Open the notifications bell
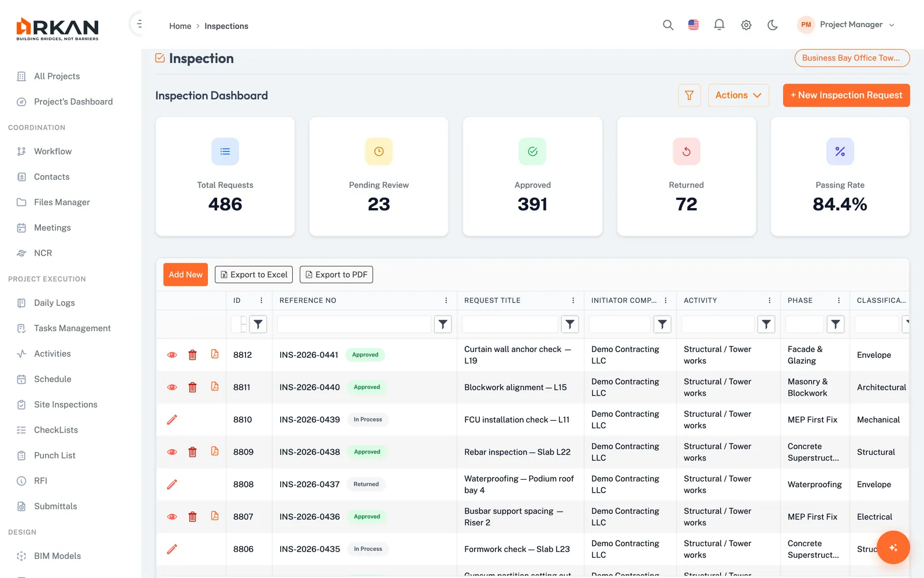This screenshot has height=578, width=924. click(719, 25)
